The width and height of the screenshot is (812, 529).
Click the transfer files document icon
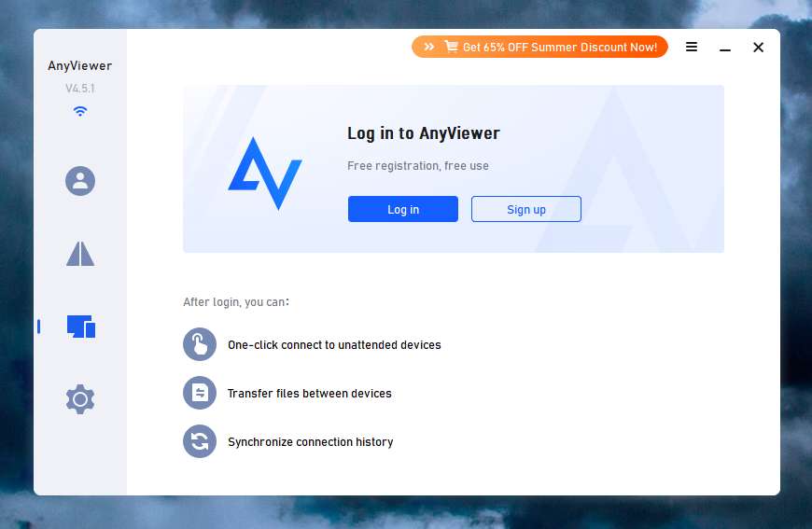200,393
